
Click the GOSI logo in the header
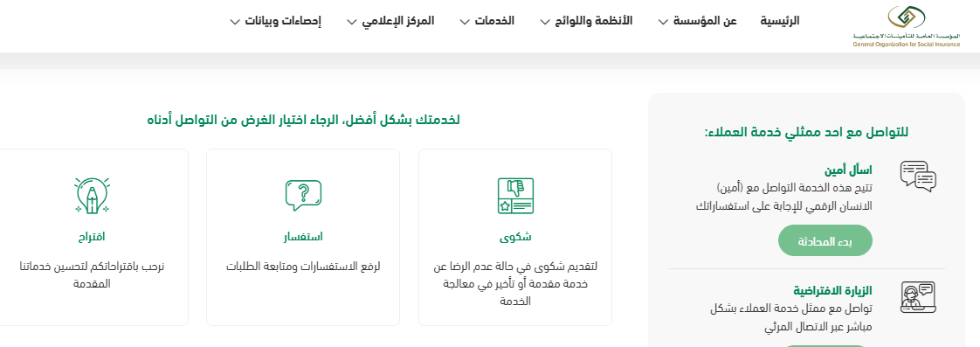[x=907, y=25]
